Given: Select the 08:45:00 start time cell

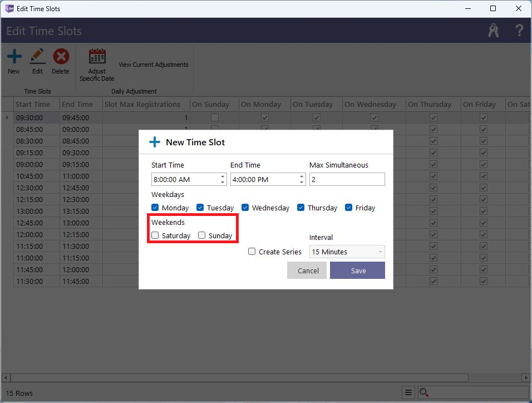Looking at the screenshot, I should pyautogui.click(x=37, y=129).
